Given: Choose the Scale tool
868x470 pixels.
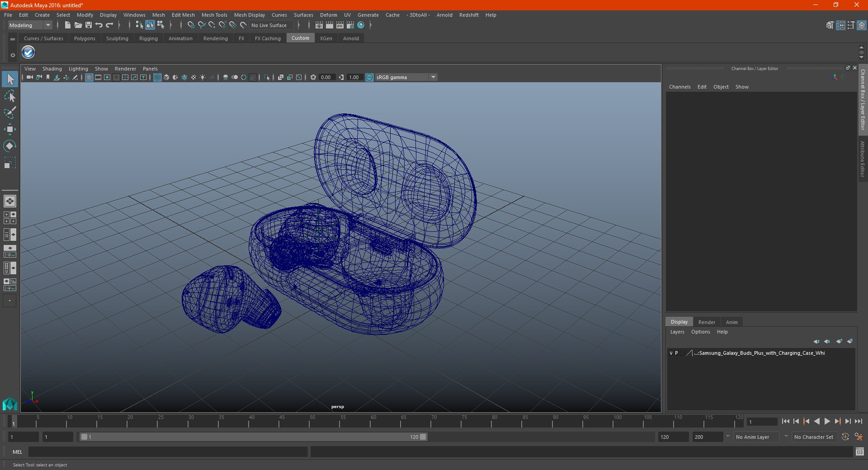Looking at the screenshot, I should pyautogui.click(x=10, y=163).
